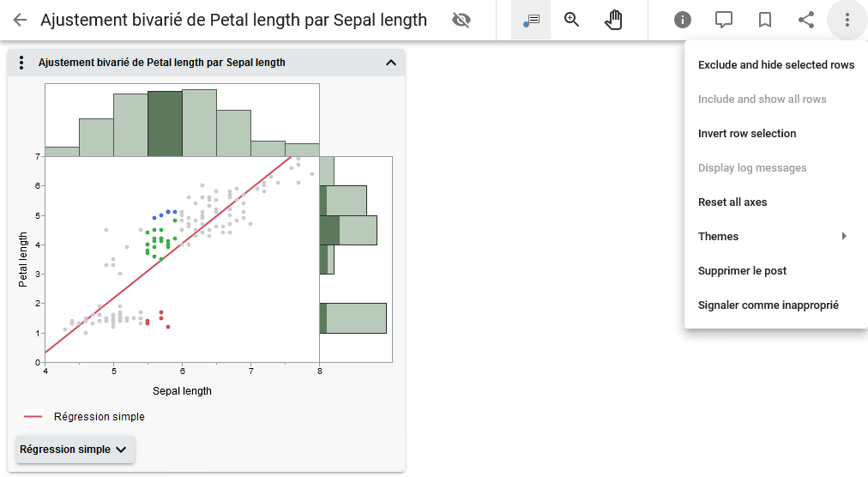Viewport: 868px width, 477px height.
Task: Select the hand pan tool
Action: coord(613,20)
